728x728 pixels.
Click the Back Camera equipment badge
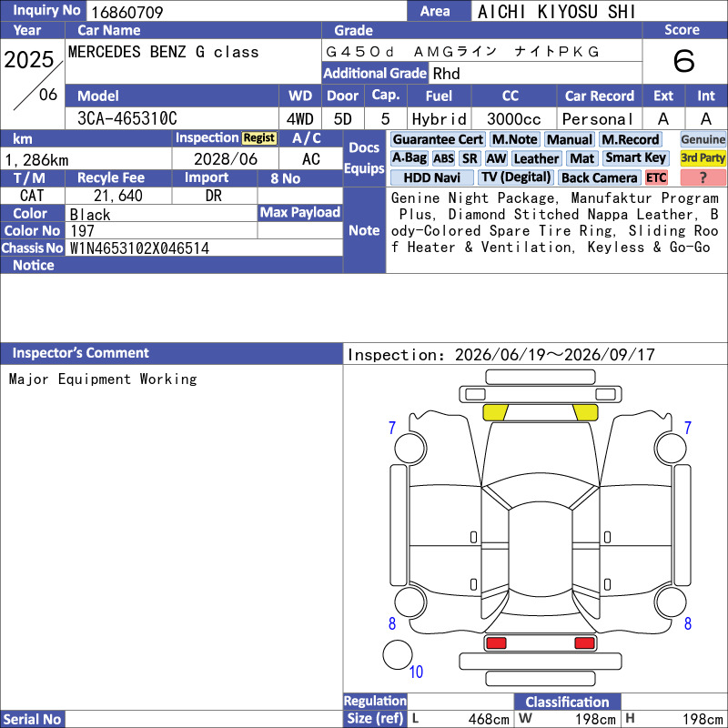click(599, 177)
